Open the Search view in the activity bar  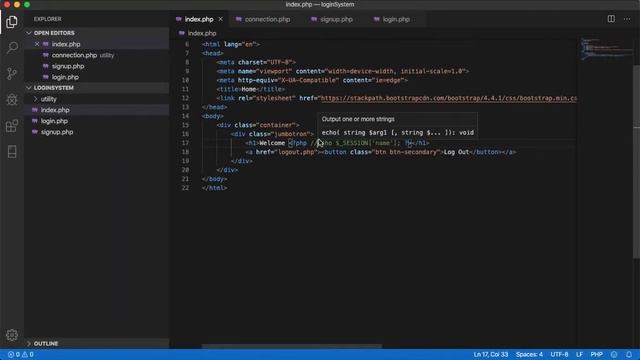(12, 48)
